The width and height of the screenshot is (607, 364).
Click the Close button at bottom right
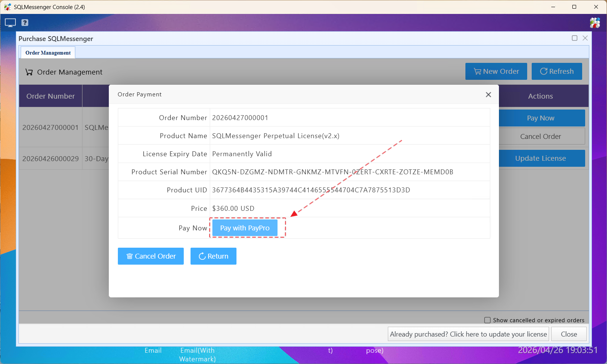click(569, 334)
